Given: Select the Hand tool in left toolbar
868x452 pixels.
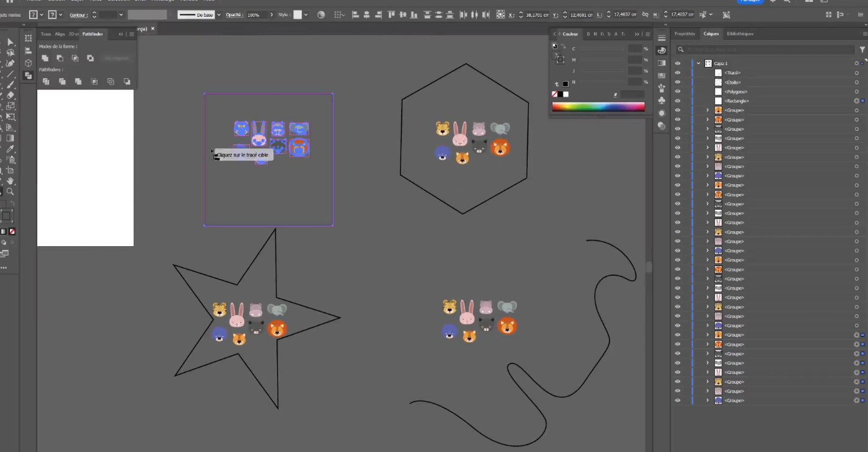Looking at the screenshot, I should [x=11, y=181].
